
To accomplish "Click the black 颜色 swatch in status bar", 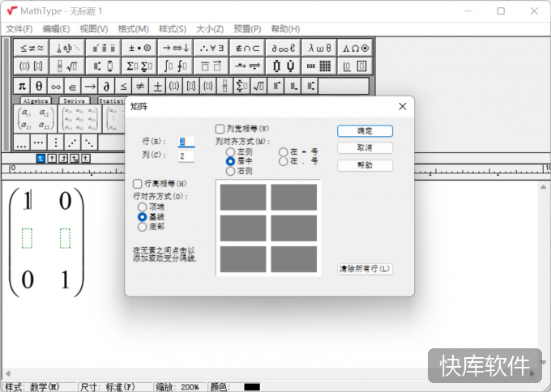I will (x=252, y=387).
